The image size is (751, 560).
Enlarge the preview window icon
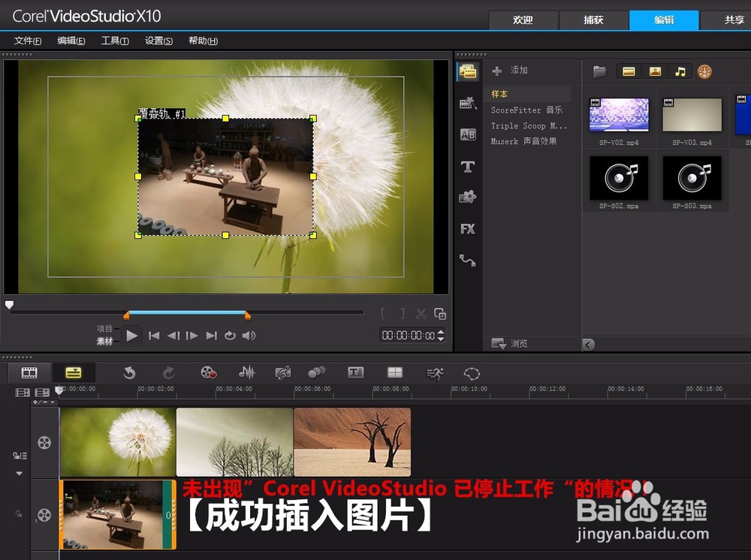(x=439, y=314)
